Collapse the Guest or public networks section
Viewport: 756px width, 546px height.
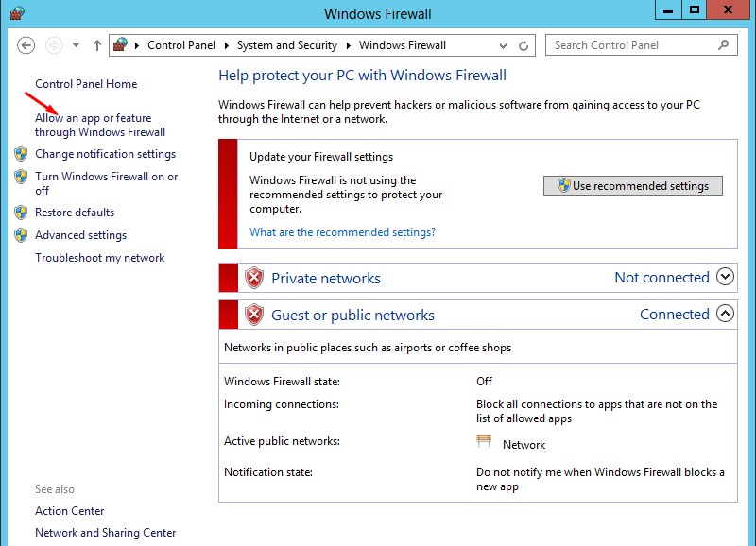[725, 314]
